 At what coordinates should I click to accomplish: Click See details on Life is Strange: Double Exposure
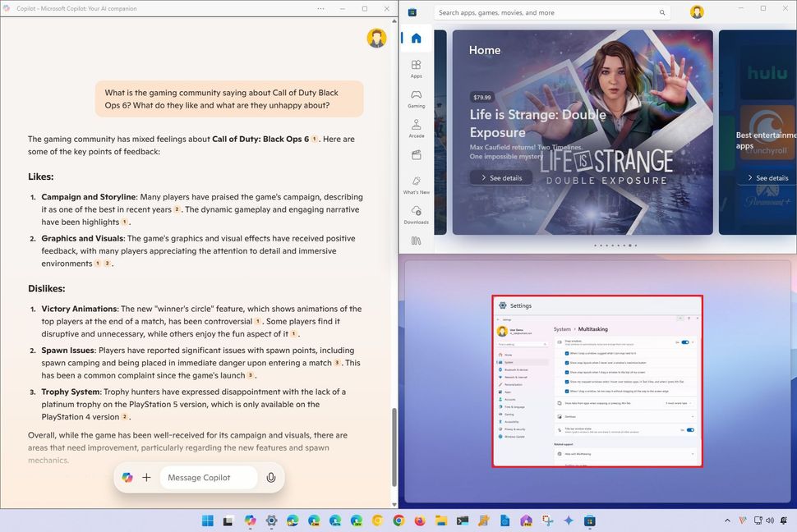(x=501, y=177)
